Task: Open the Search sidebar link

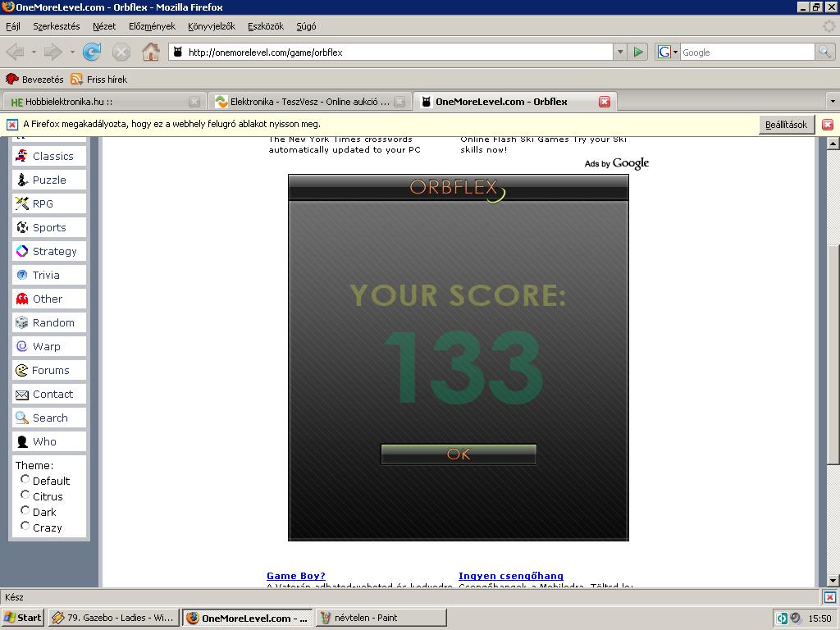Action: 48,418
